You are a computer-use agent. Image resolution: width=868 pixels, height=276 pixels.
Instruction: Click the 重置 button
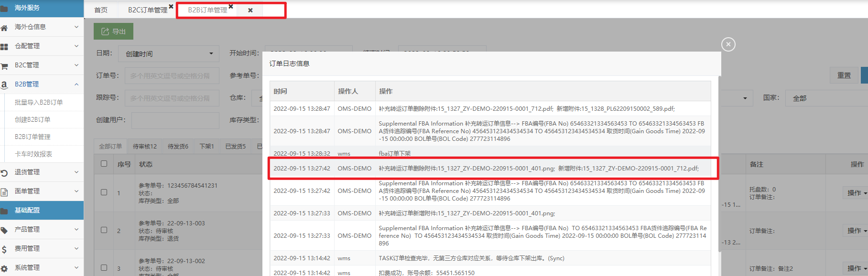point(844,75)
